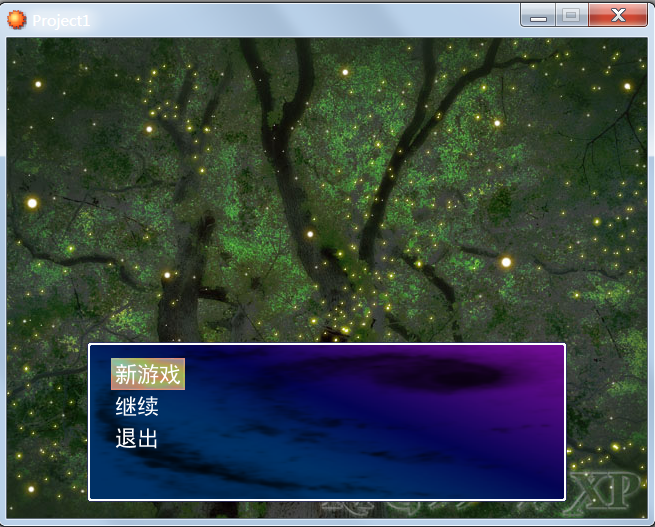
Task: Select 退出 (Exit) in the title menu
Action: [136, 438]
